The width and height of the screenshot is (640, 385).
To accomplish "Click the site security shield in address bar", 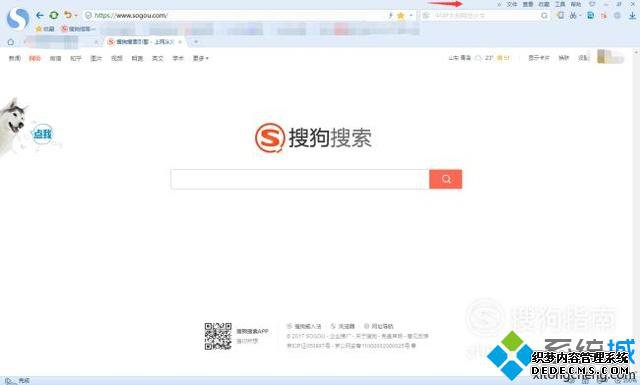I will click(x=88, y=16).
